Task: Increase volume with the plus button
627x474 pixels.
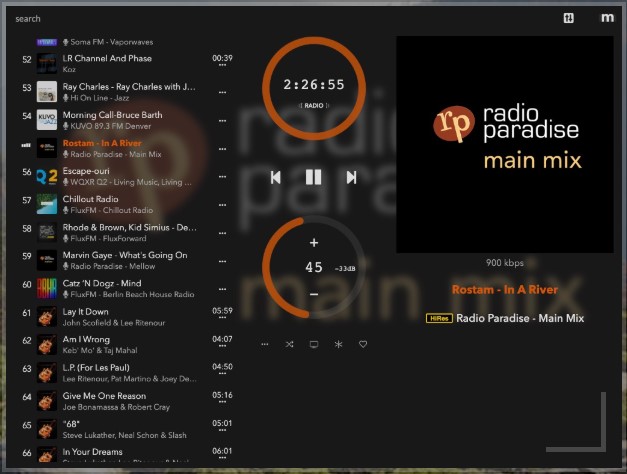Action: click(314, 243)
